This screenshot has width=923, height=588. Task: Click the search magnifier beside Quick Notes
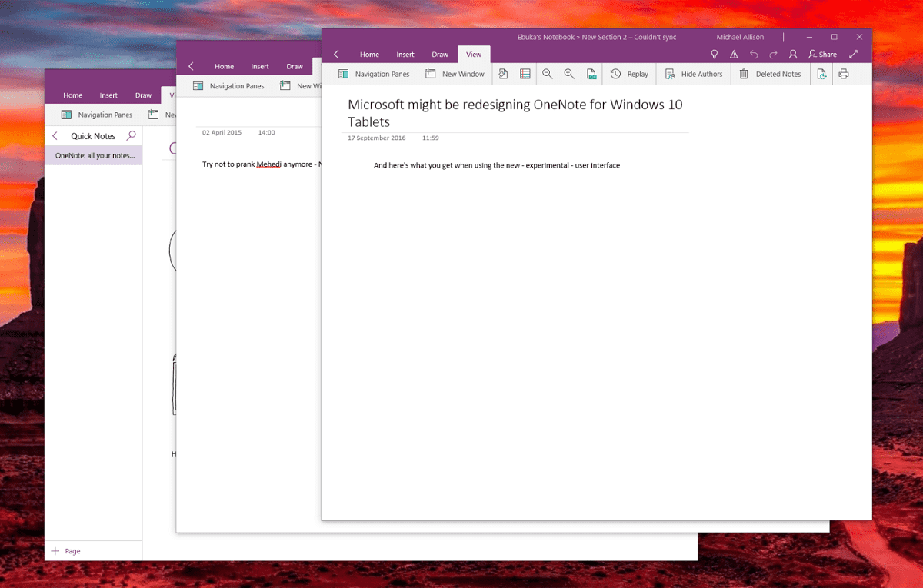[131, 136]
